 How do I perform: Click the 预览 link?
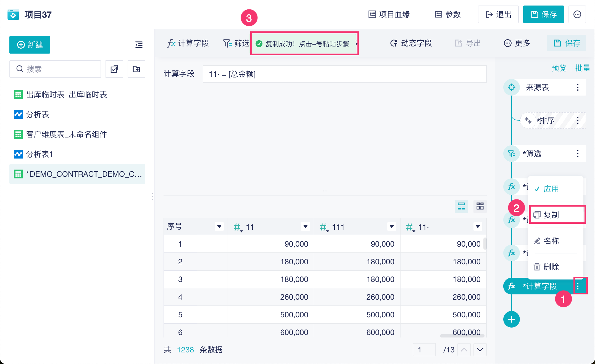coord(559,68)
